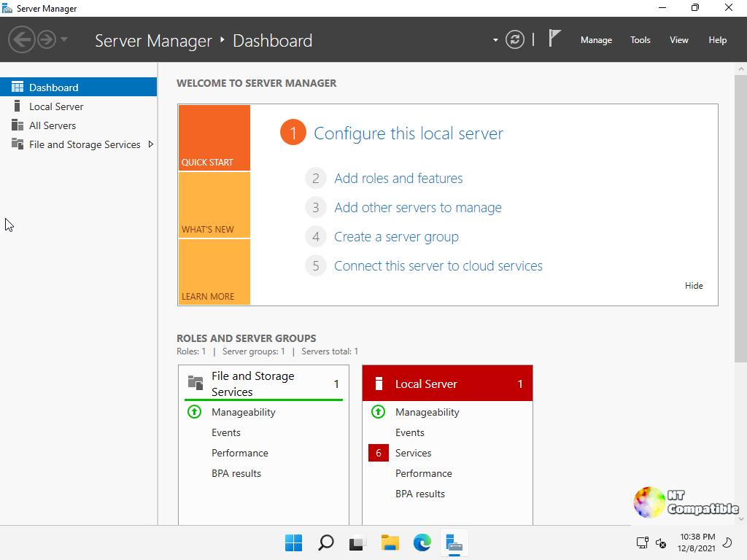The width and height of the screenshot is (747, 560).
Task: Select Dashboard in the sidebar
Action: tap(78, 87)
